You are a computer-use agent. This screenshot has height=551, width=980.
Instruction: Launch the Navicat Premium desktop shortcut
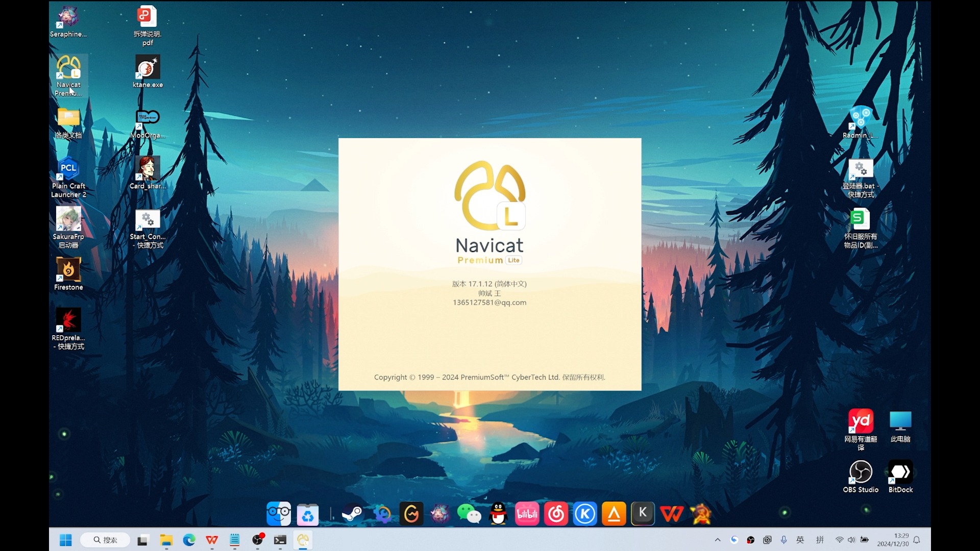pos(68,76)
